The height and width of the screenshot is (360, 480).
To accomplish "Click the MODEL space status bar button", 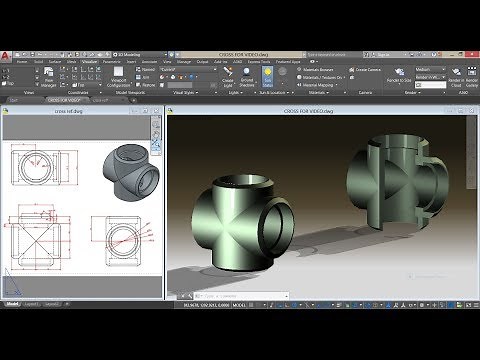I will [x=239, y=305].
